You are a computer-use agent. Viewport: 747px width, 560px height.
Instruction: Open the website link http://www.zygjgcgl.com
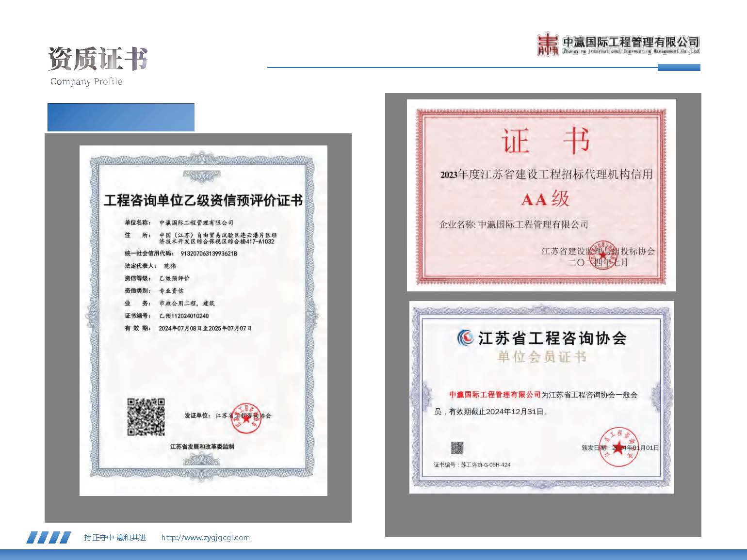coord(205,537)
